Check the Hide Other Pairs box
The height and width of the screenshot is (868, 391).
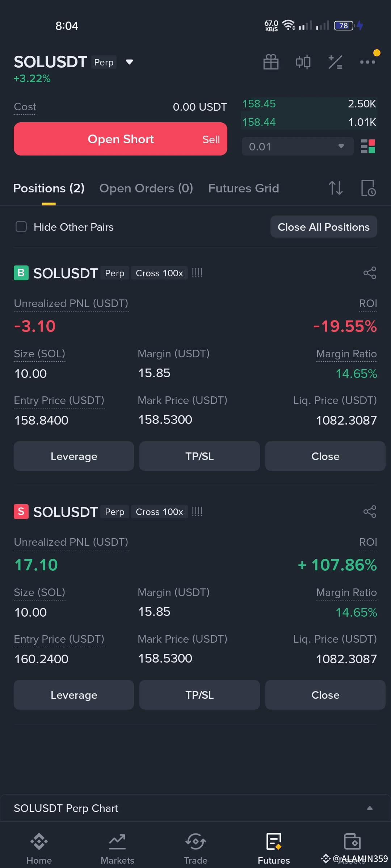[21, 227]
